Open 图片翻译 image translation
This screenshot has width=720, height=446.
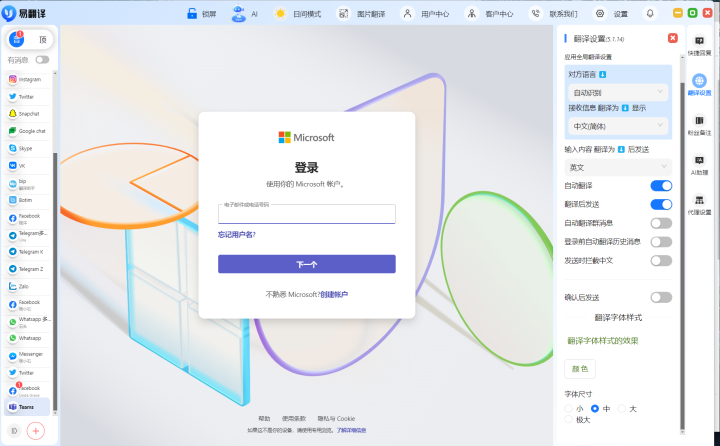pyautogui.click(x=362, y=14)
